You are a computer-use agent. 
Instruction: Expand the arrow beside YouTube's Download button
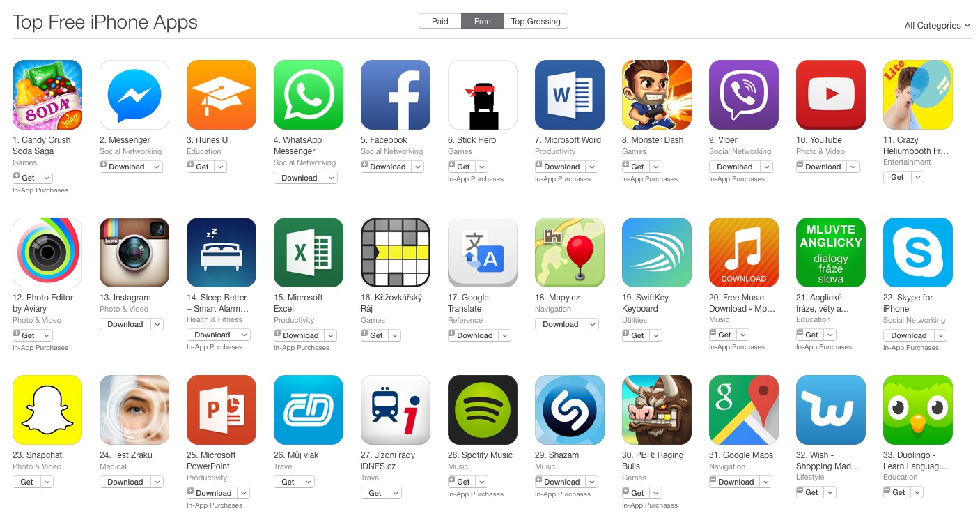point(853,167)
